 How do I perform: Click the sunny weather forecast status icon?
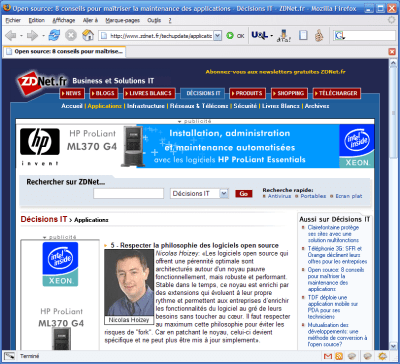point(382,356)
